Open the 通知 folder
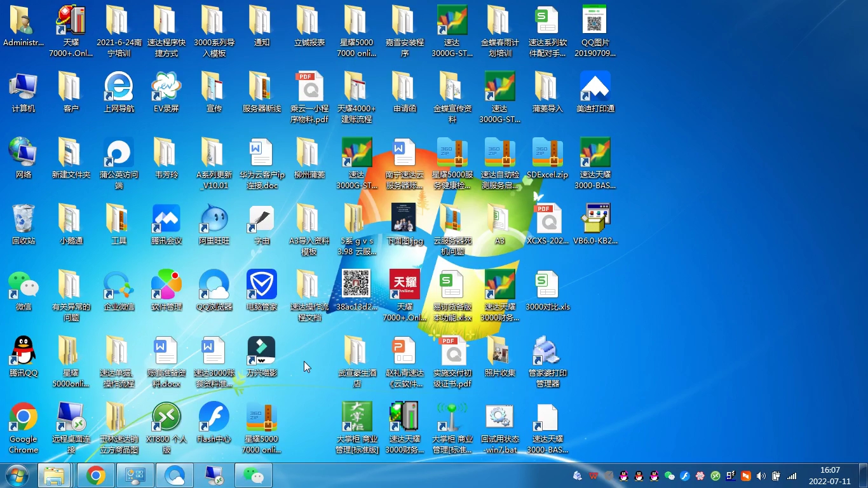868x488 pixels. (262, 27)
